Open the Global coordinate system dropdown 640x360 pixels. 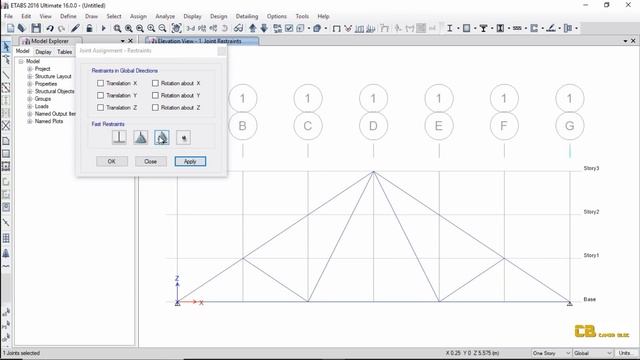click(592, 353)
